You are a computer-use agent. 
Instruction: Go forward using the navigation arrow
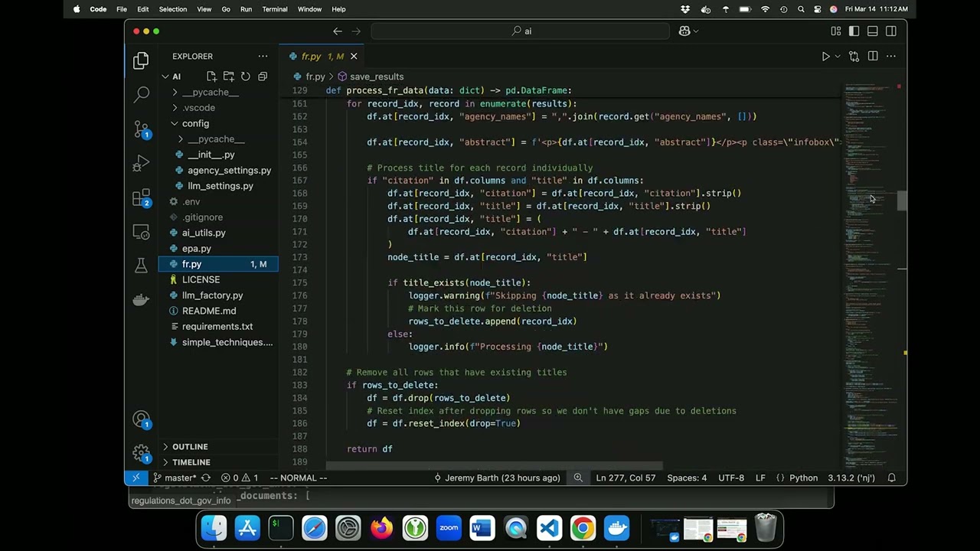tap(356, 31)
